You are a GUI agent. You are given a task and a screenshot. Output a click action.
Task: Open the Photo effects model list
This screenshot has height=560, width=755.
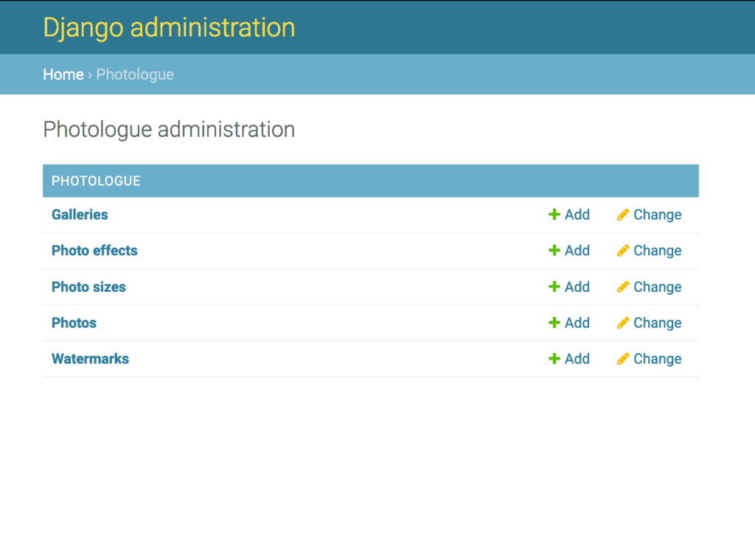(94, 251)
